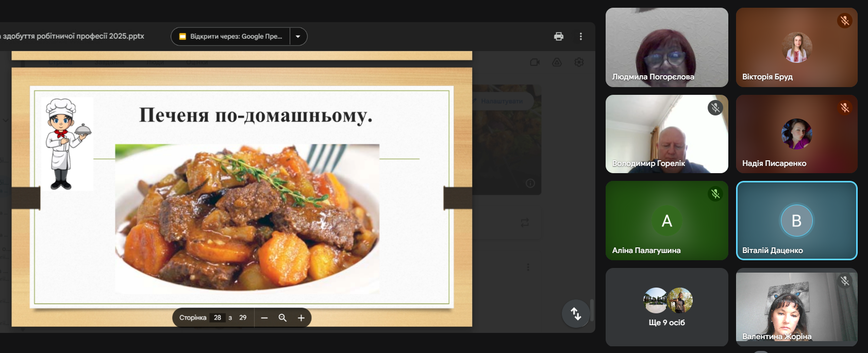
Task: Click the viewer's vertical scrollbar
Action: pyautogui.click(x=592, y=310)
